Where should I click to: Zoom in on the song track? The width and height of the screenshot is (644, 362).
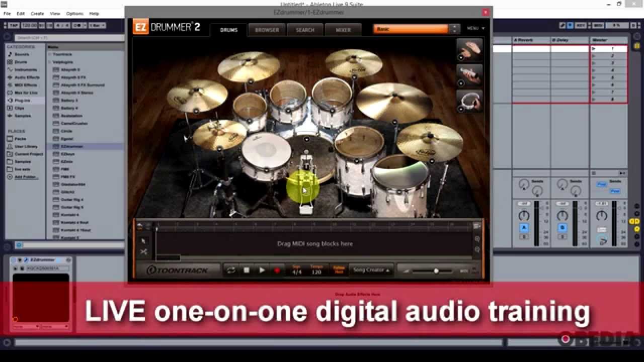click(477, 239)
